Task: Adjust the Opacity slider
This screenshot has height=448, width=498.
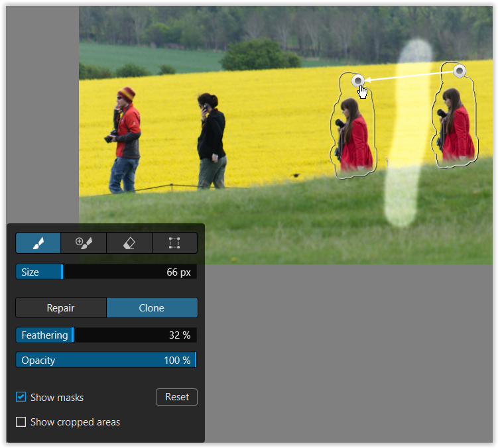Action: coord(106,360)
